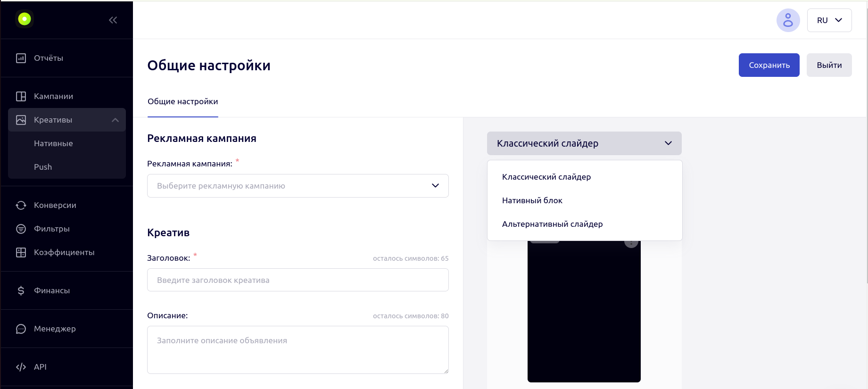The height and width of the screenshot is (389, 868).
Task: Click the Коэффициенты grid icon
Action: [21, 252]
